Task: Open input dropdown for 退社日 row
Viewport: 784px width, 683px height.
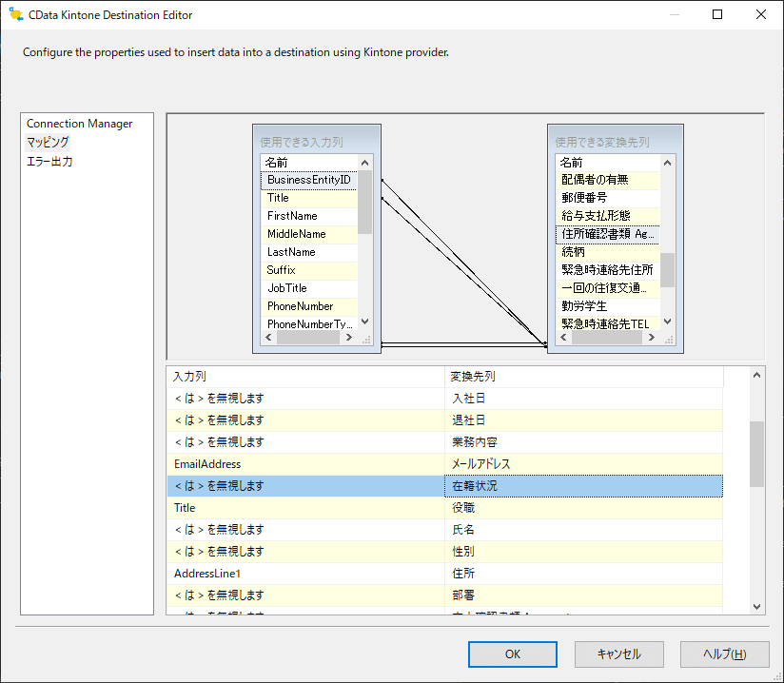Action: click(305, 420)
